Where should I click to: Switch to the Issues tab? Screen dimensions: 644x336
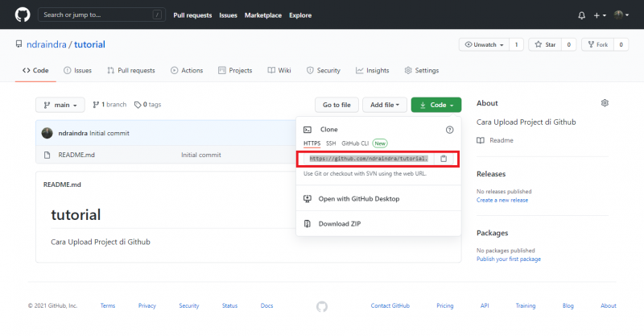click(77, 70)
